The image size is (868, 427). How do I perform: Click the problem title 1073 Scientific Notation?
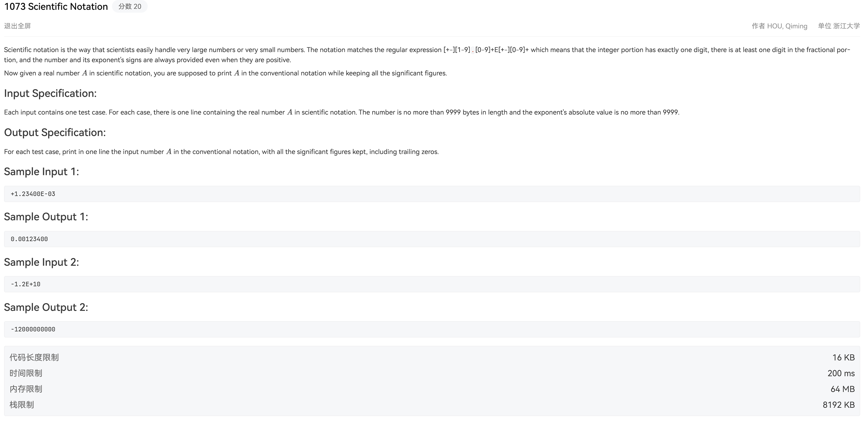pos(56,6)
